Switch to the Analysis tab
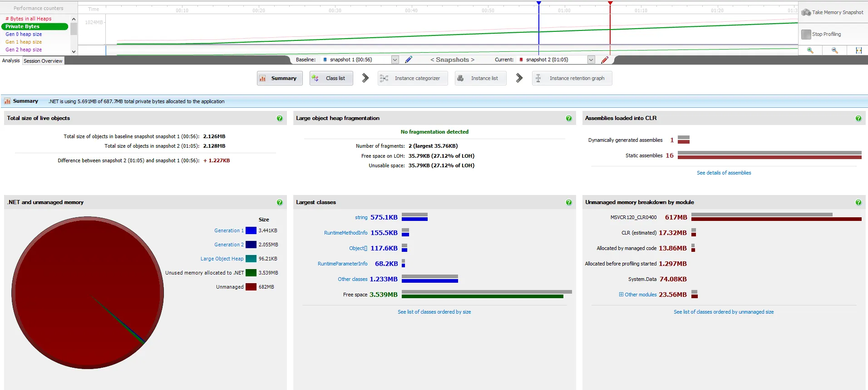Screen dimensions: 868x390 (x=11, y=60)
